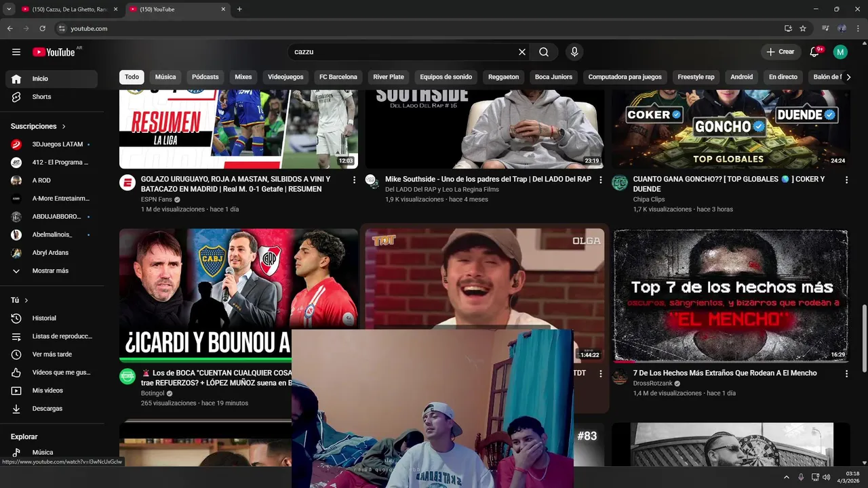
Task: Select the Reggaeton chip
Action: pos(504,77)
